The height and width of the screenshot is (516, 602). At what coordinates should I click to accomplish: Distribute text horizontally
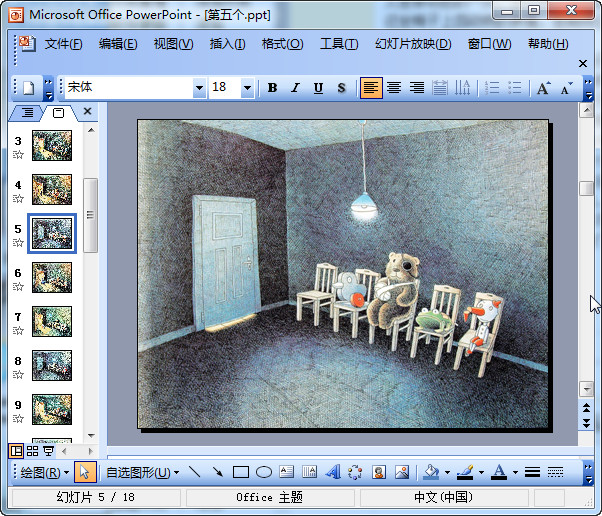click(440, 88)
